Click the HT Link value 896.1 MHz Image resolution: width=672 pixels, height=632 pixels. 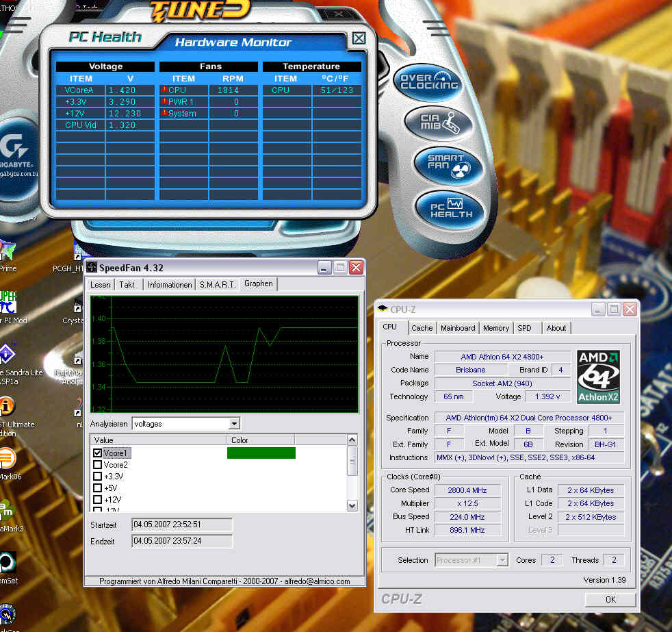coord(467,530)
